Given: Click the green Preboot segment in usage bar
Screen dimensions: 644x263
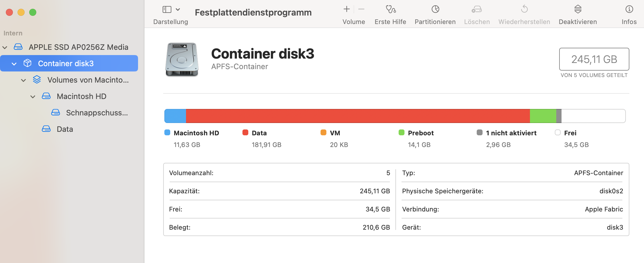Looking at the screenshot, I should point(543,116).
